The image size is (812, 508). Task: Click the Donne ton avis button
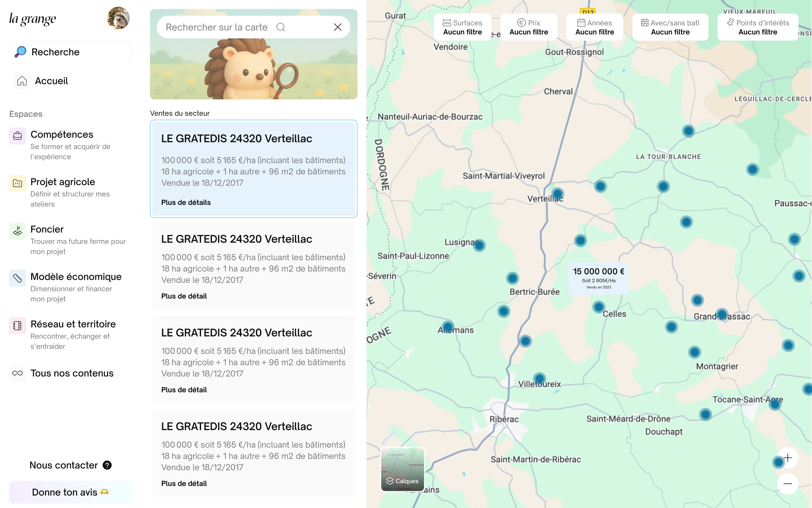click(70, 492)
